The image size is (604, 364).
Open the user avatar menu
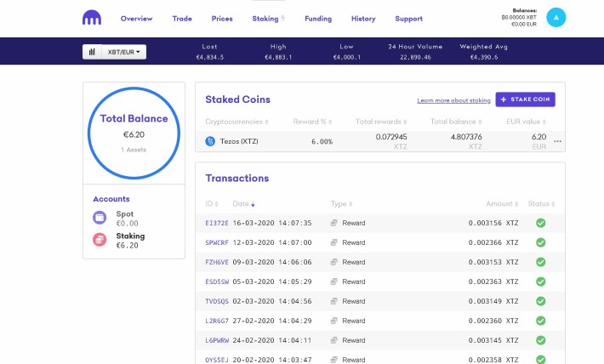[556, 17]
